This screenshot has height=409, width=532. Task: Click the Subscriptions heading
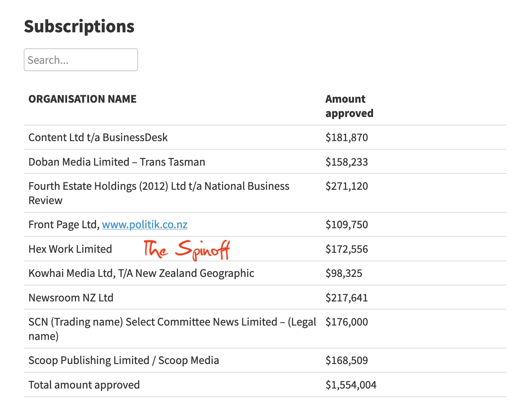[79, 26]
